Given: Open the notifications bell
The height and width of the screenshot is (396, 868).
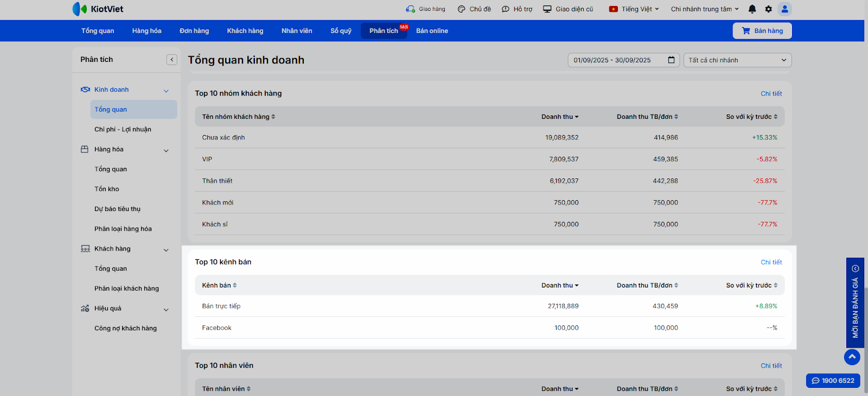Looking at the screenshot, I should (x=752, y=9).
